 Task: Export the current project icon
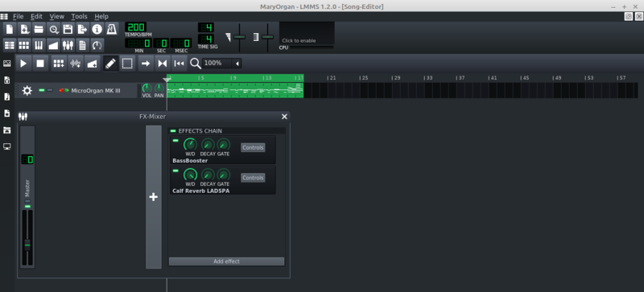83,29
